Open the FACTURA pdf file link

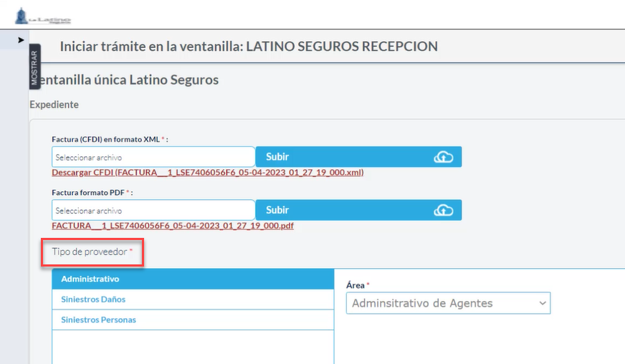tap(173, 226)
